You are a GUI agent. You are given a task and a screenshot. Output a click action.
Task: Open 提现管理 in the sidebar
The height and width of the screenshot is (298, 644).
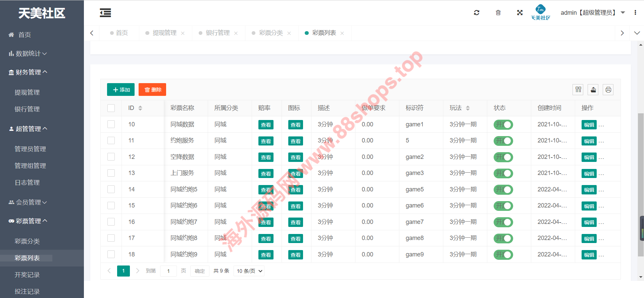(27, 93)
